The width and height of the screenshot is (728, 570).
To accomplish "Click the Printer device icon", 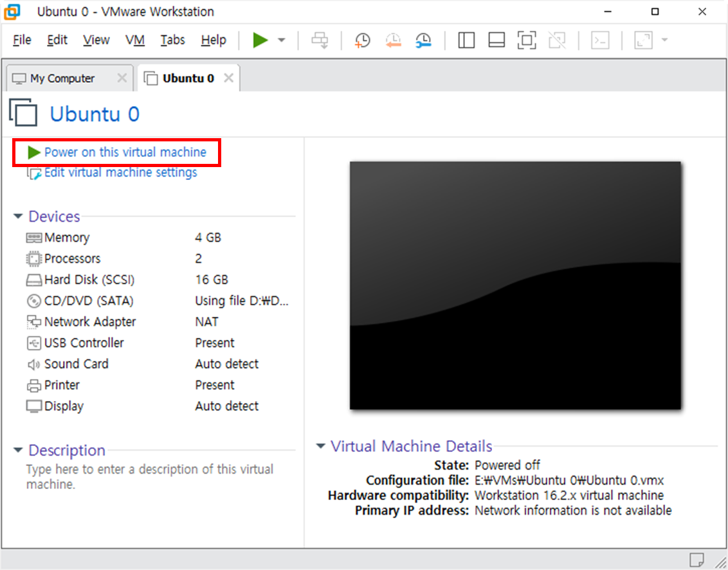I will point(34,386).
